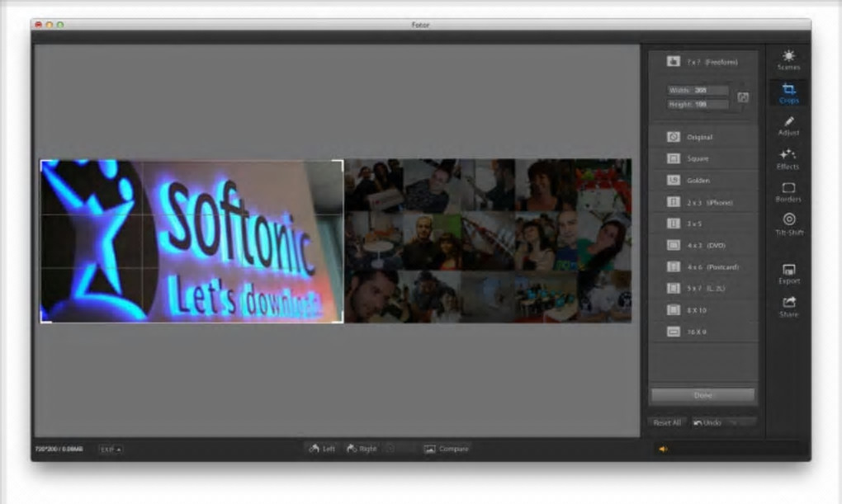The image size is (842, 504).
Task: Rotate the image Left
Action: pyautogui.click(x=322, y=448)
